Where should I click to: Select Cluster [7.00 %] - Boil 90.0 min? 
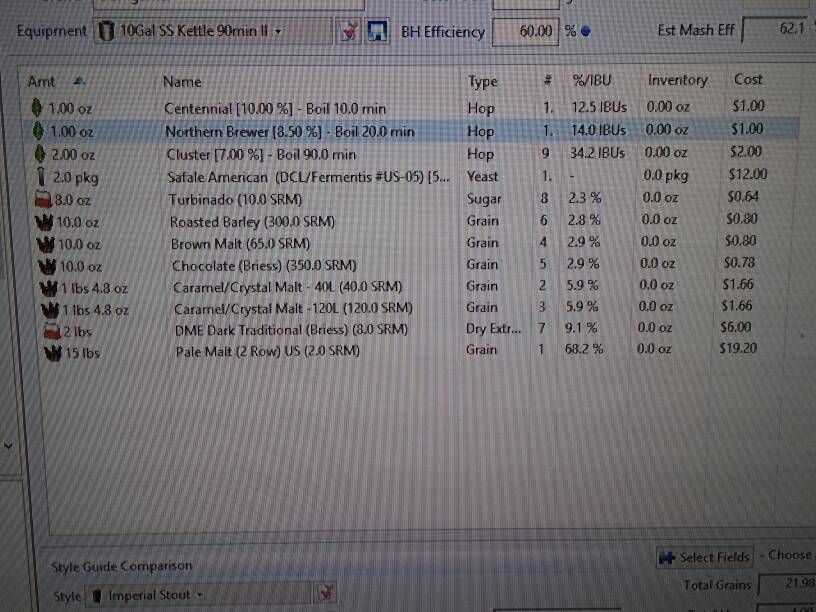click(261, 155)
